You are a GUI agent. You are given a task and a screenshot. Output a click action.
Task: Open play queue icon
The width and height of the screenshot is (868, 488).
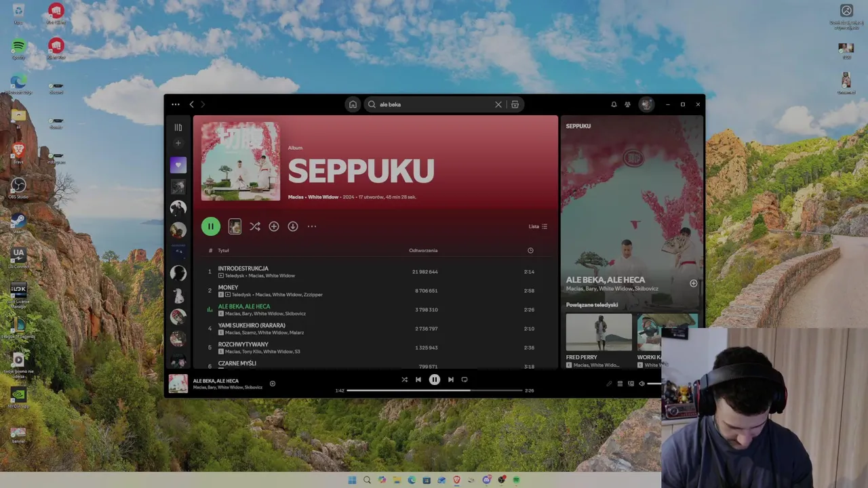[x=620, y=384]
